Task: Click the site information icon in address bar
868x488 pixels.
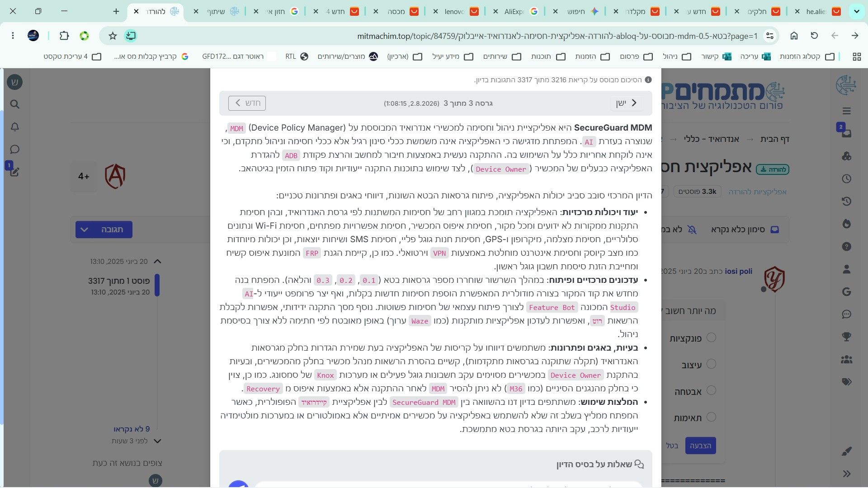Action: [x=770, y=36]
